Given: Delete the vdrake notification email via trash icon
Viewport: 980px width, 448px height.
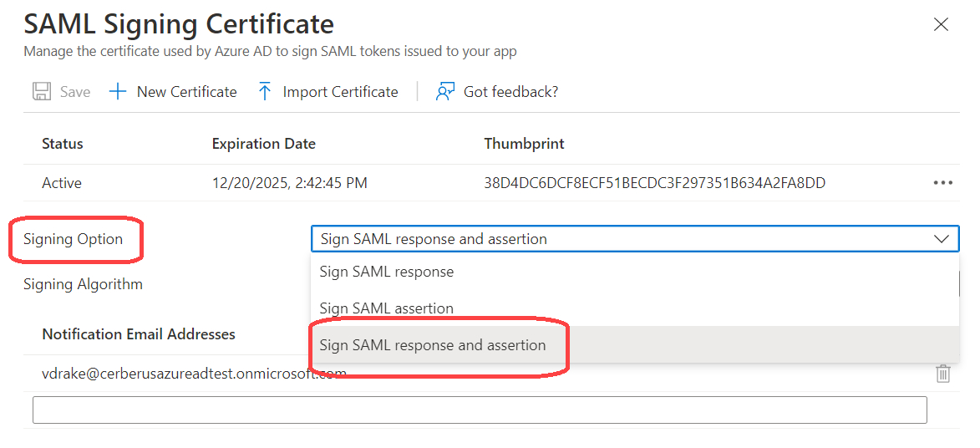Looking at the screenshot, I should click(x=942, y=374).
